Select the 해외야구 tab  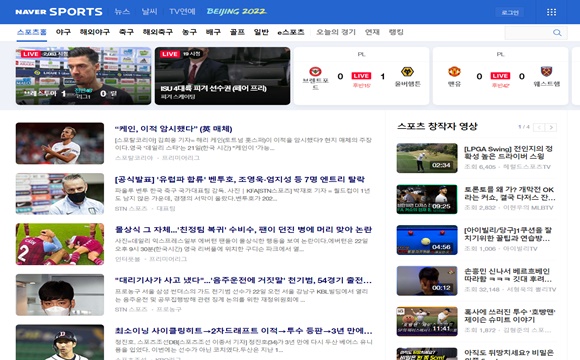pos(95,32)
